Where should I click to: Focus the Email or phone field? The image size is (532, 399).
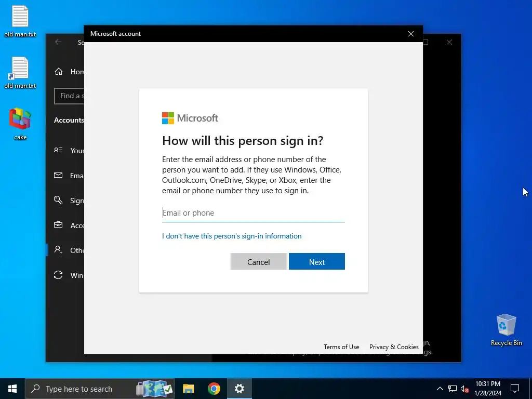[x=253, y=213]
